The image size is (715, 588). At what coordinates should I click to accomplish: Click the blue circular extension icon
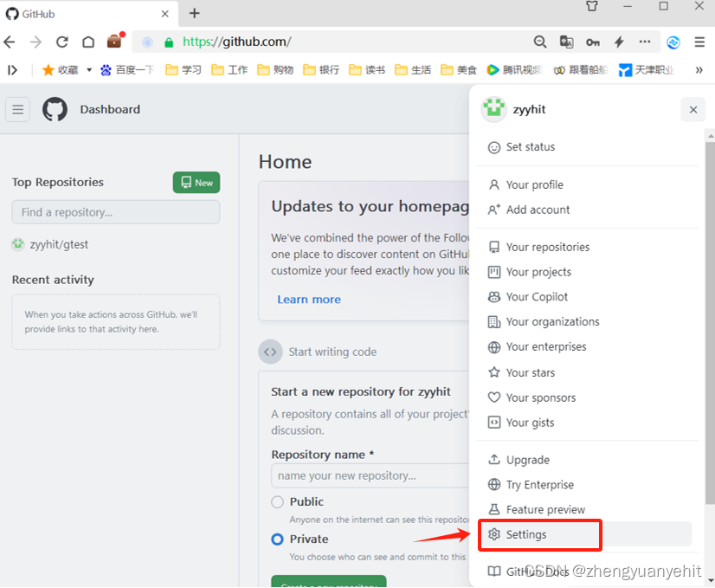coord(673,42)
